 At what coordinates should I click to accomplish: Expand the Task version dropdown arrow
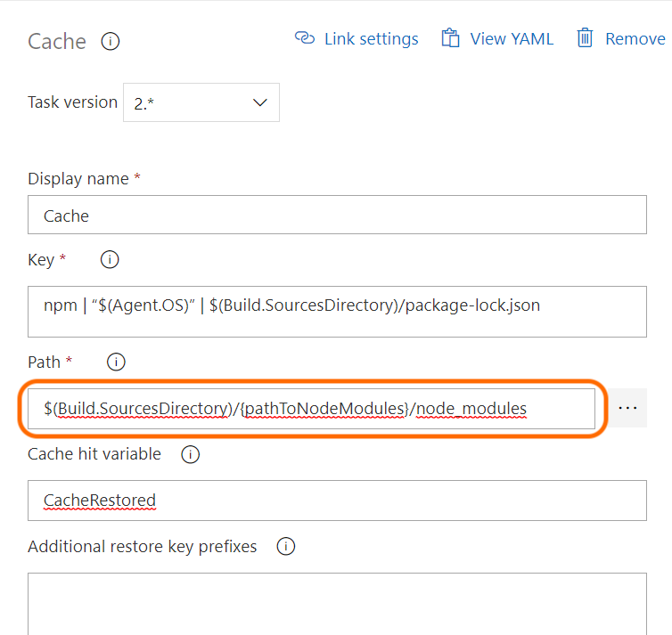260,102
